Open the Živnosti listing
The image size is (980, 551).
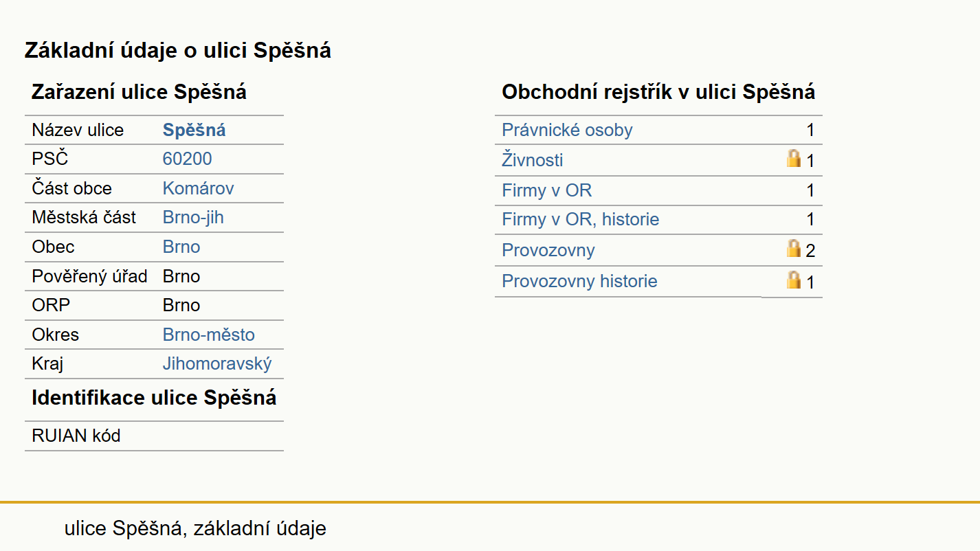coord(533,160)
